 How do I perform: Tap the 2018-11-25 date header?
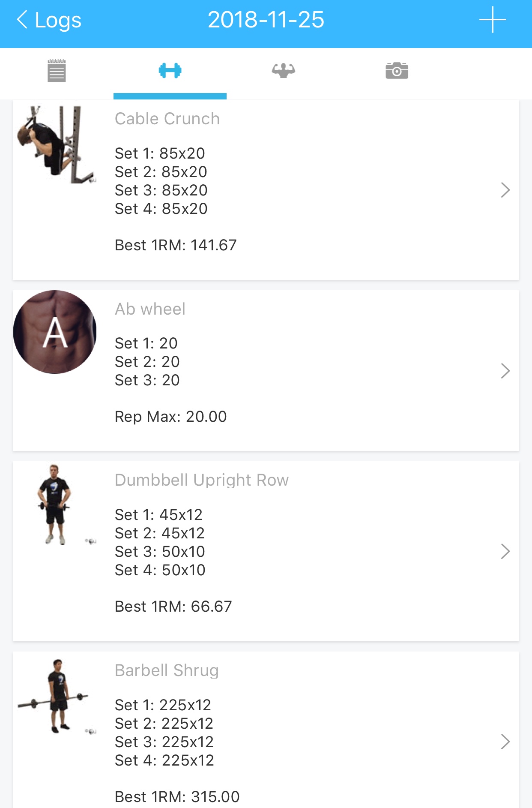pos(266,20)
